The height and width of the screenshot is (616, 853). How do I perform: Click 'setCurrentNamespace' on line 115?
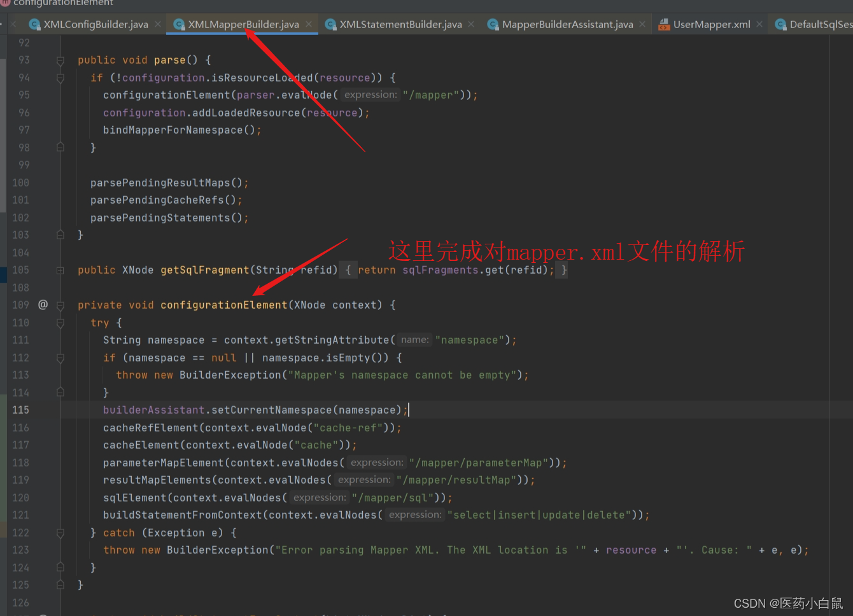(x=272, y=410)
